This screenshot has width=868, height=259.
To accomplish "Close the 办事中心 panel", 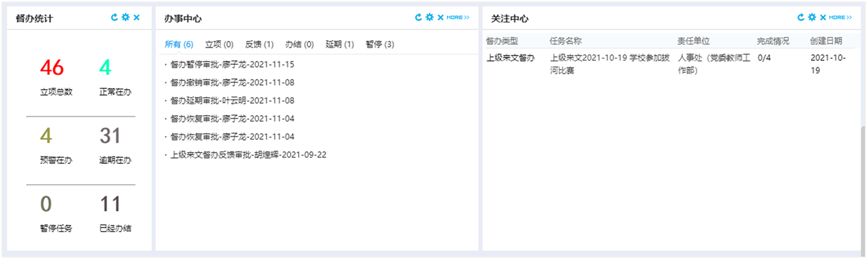I will 441,17.
